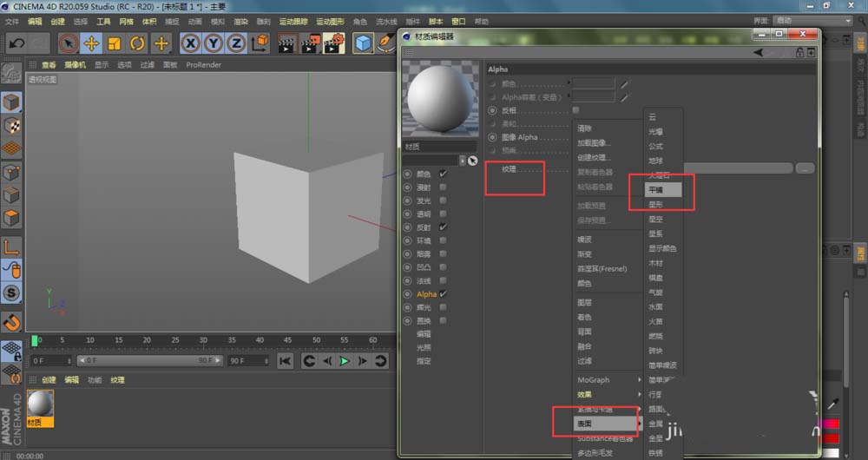Add a Cube primitive from toolbar
Screen dimensions: 868x460
point(363,43)
